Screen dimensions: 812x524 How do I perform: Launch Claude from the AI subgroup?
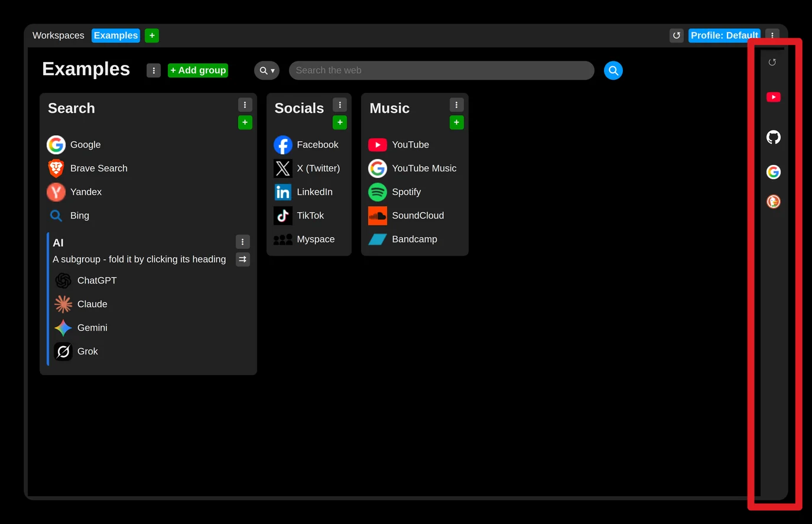pos(81,304)
